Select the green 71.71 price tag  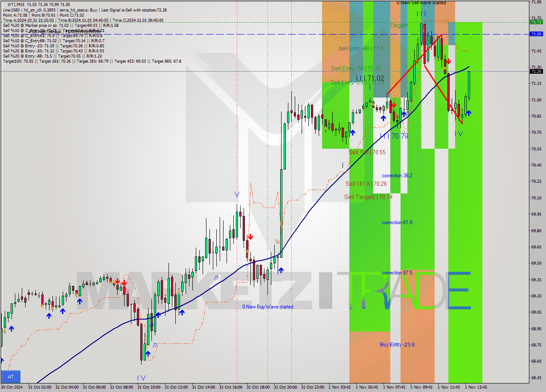pyautogui.click(x=536, y=22)
